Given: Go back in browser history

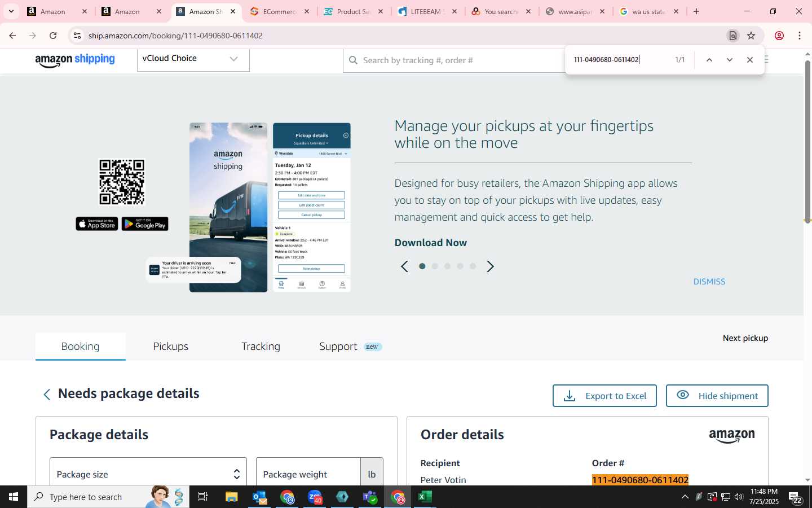Looking at the screenshot, I should 12,36.
